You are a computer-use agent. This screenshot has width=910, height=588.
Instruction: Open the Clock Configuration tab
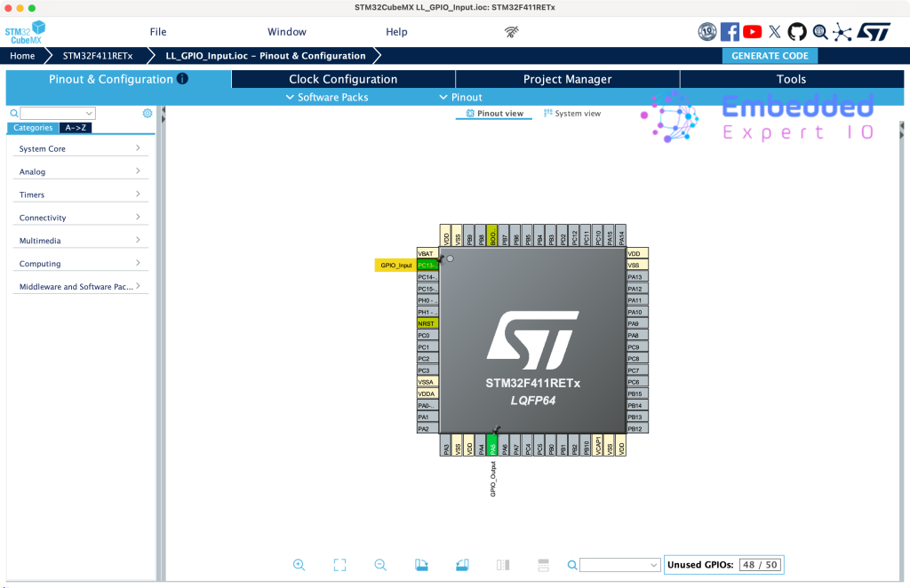click(343, 79)
